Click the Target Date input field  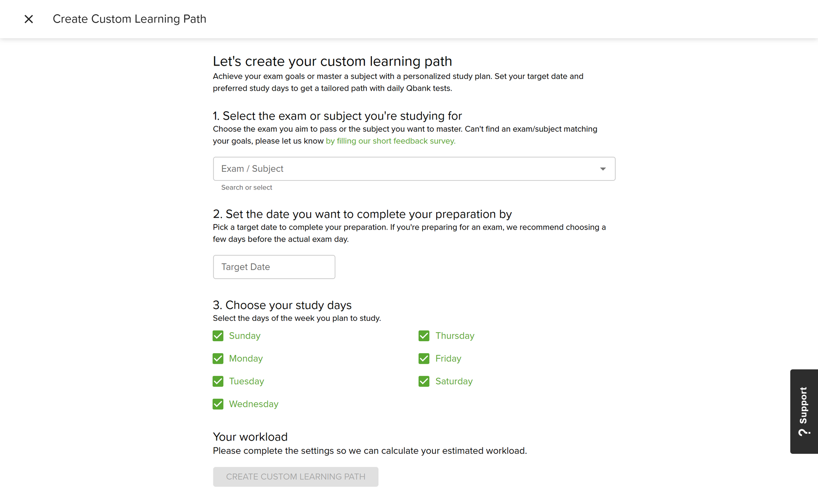click(274, 267)
